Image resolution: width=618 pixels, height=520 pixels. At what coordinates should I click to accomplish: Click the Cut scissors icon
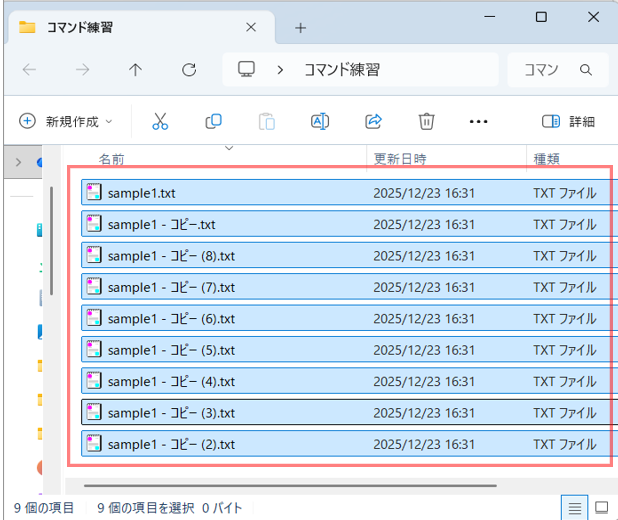(160, 121)
